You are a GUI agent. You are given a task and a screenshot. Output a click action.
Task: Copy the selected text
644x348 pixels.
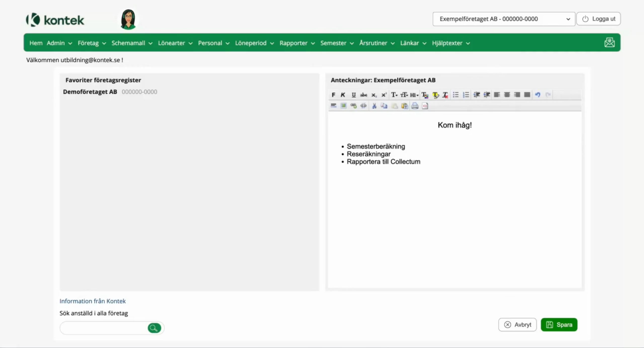click(384, 106)
